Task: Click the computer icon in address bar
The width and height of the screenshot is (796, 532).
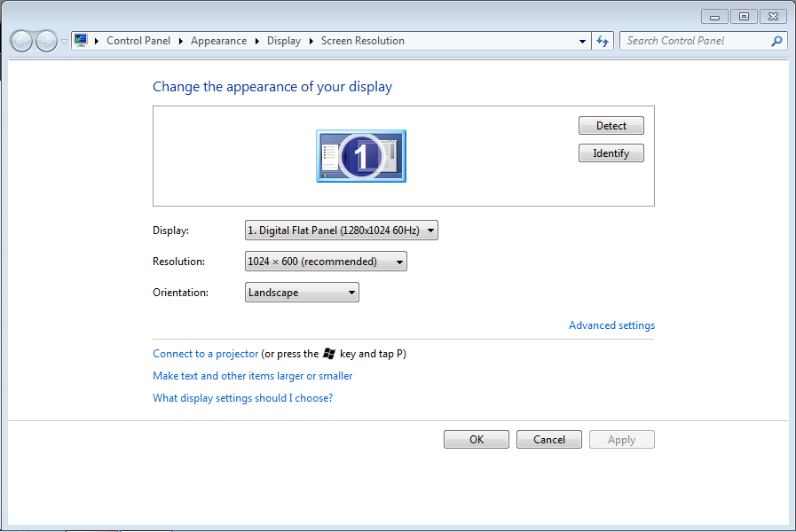Action: (x=81, y=41)
